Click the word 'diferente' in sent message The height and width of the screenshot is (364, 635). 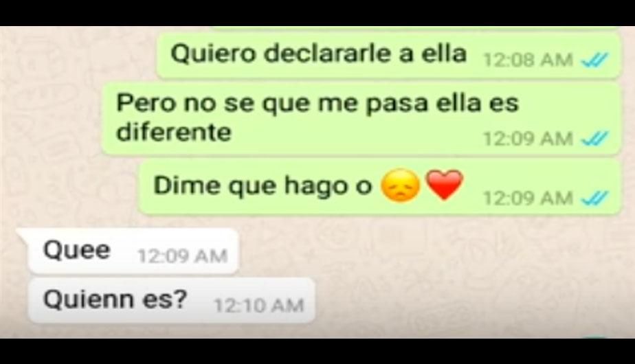click(174, 133)
